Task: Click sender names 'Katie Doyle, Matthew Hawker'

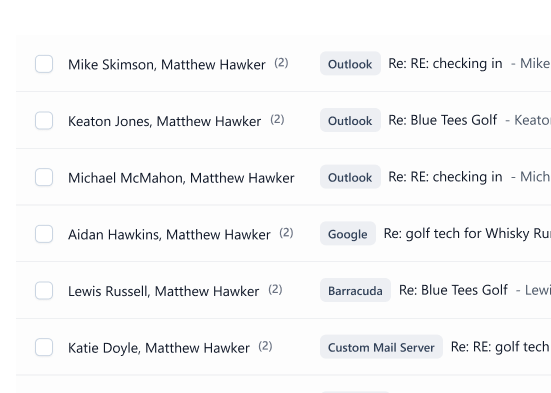Action: click(159, 348)
